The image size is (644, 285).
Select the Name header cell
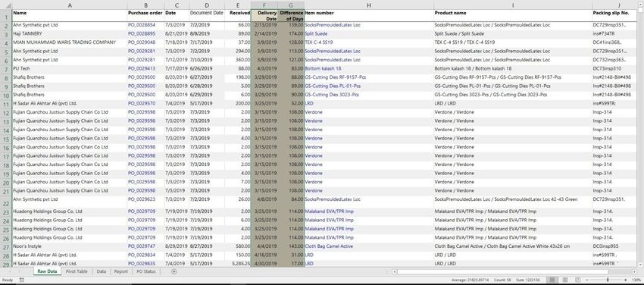[70, 16]
